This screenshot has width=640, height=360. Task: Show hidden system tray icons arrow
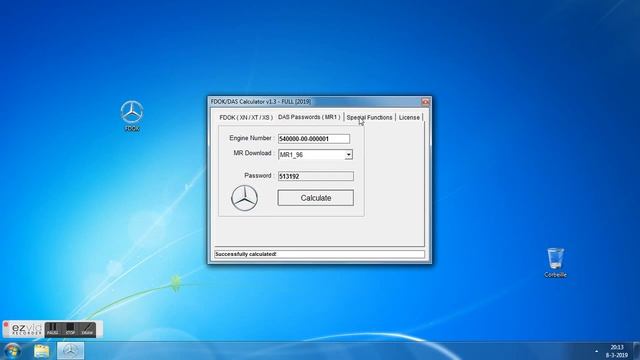[x=596, y=351]
